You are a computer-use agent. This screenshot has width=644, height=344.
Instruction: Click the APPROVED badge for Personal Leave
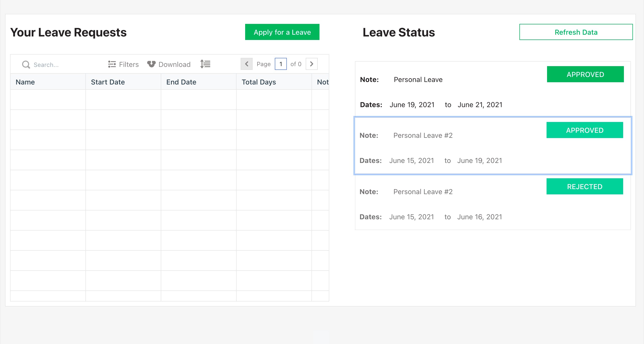pyautogui.click(x=585, y=74)
